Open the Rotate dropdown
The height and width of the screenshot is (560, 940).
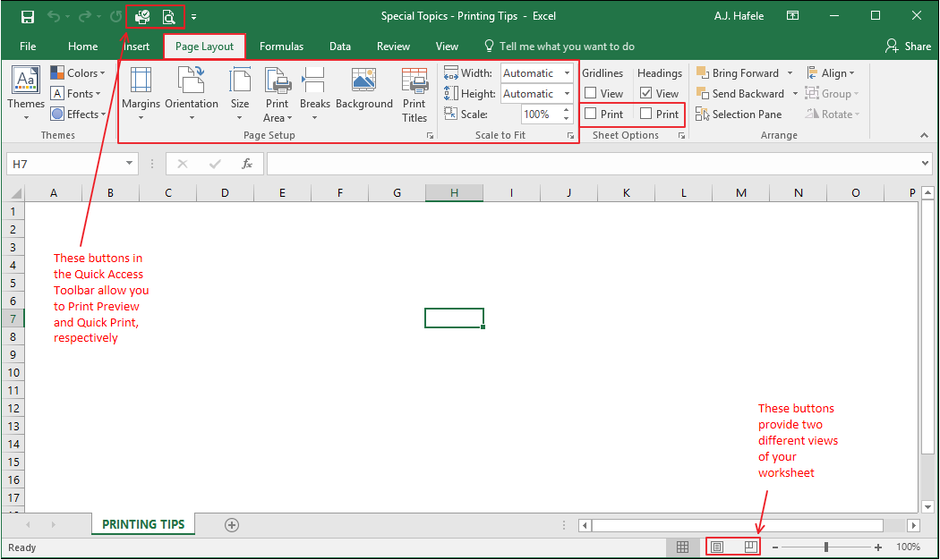click(833, 114)
